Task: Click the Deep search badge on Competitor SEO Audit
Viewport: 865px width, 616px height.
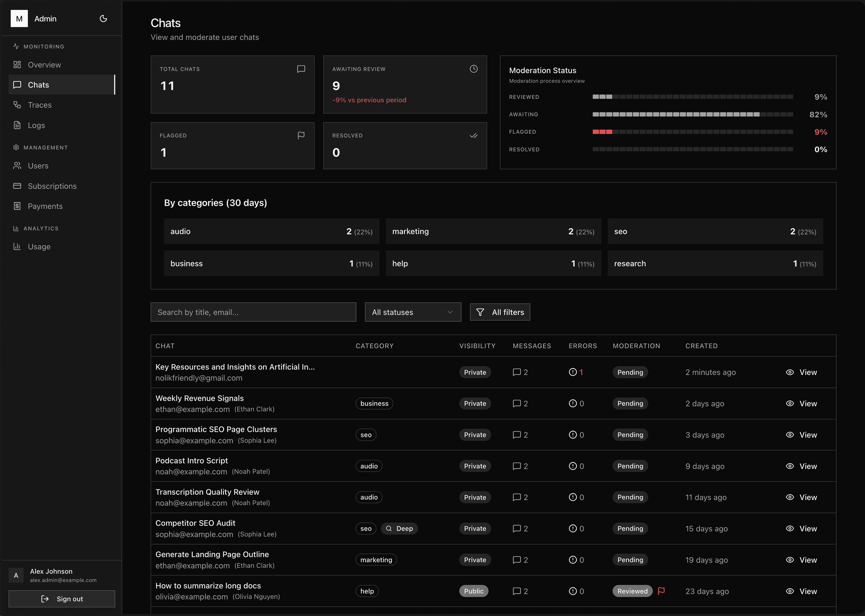Action: [x=399, y=528]
